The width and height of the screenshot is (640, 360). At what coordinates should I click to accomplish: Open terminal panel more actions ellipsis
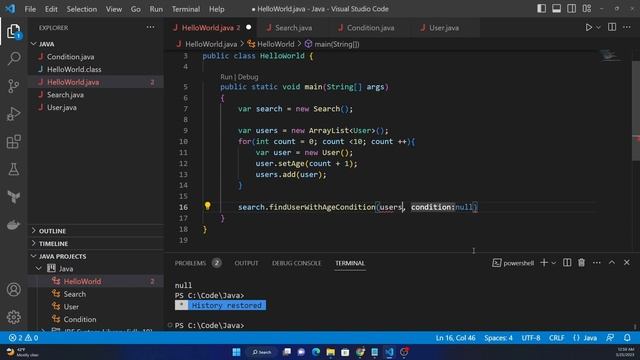coord(596,263)
